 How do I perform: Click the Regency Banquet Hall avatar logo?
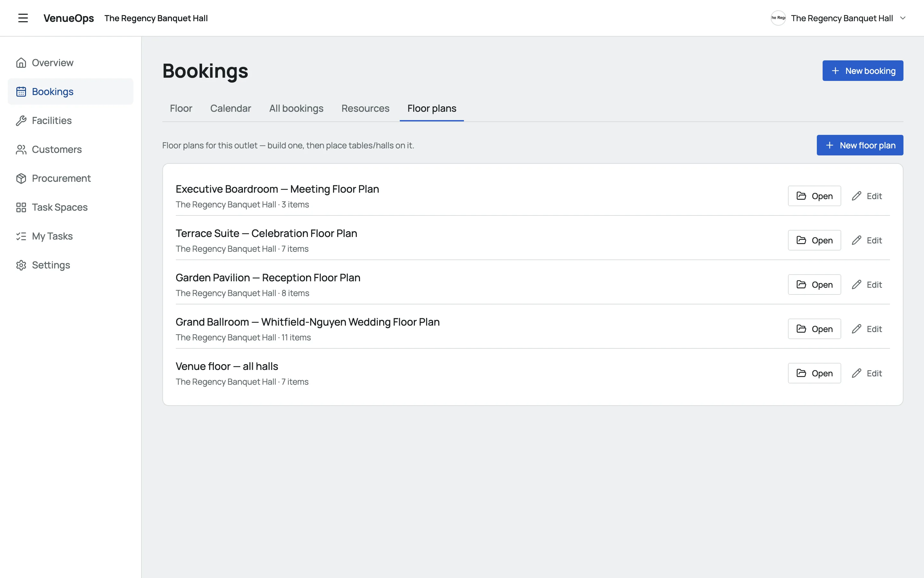point(778,18)
